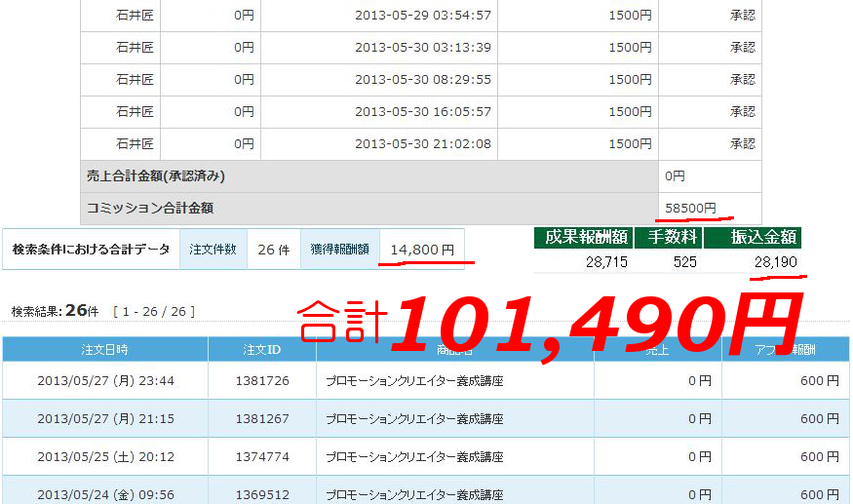Select the 注文件数 label cell
This screenshot has width=853, height=504.
(x=213, y=250)
